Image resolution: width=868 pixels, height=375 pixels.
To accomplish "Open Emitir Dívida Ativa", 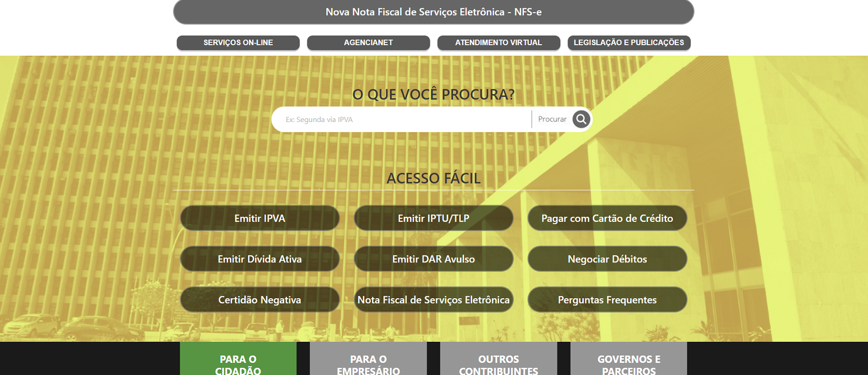I will click(260, 259).
